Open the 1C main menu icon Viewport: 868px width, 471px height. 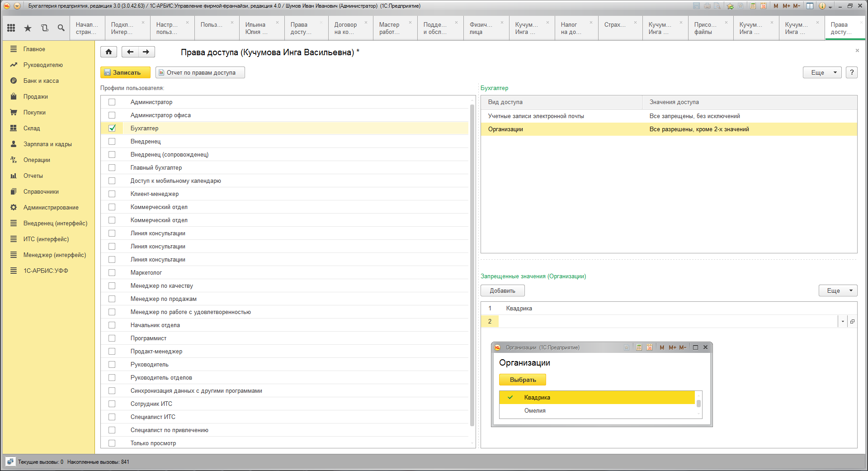pos(17,6)
